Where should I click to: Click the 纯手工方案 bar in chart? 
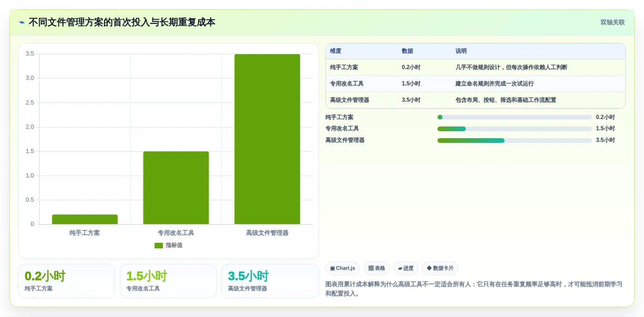[85, 219]
